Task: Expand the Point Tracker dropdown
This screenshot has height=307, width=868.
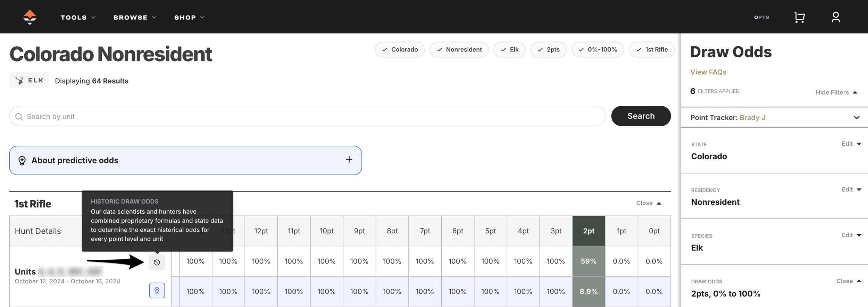Action: (x=856, y=118)
